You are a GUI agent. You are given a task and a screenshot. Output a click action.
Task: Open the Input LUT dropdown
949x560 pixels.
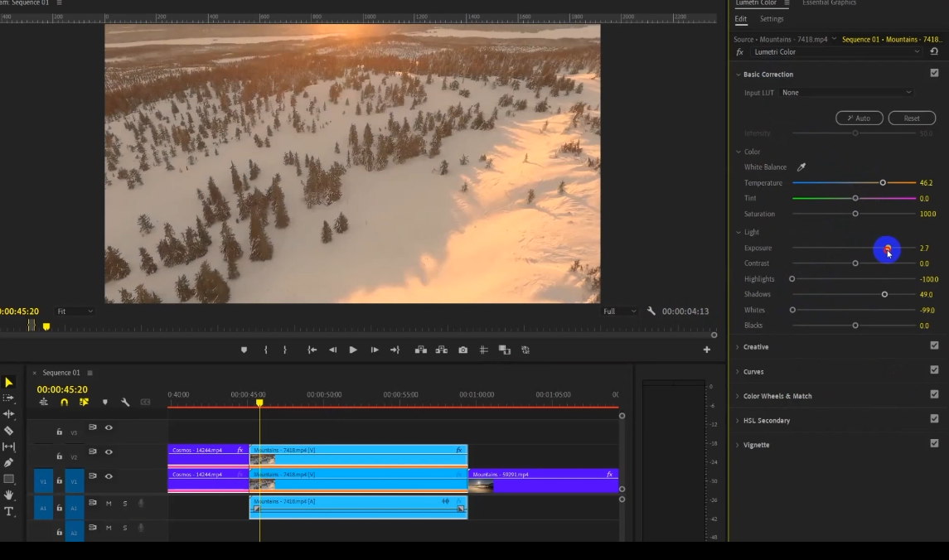tap(845, 93)
